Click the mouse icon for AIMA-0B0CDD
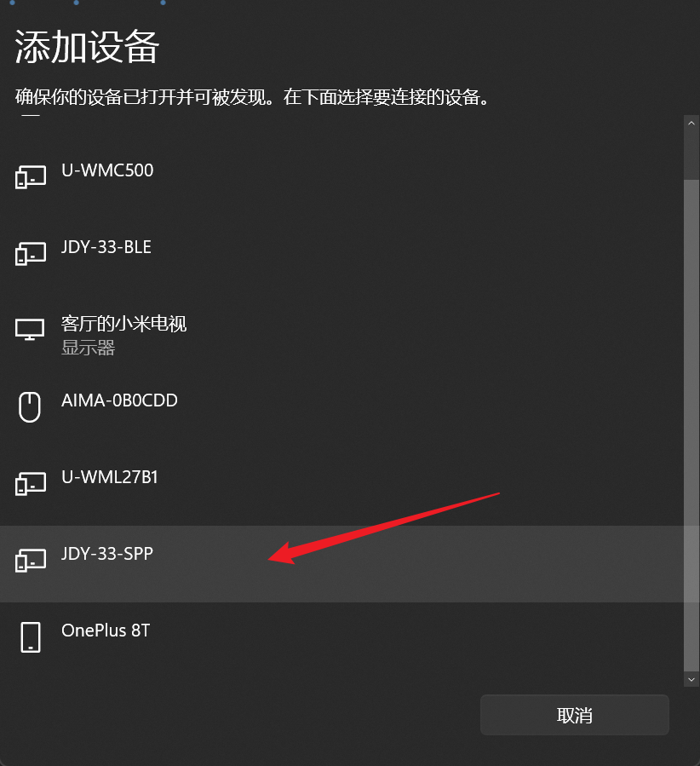Image resolution: width=700 pixels, height=766 pixels. [29, 406]
